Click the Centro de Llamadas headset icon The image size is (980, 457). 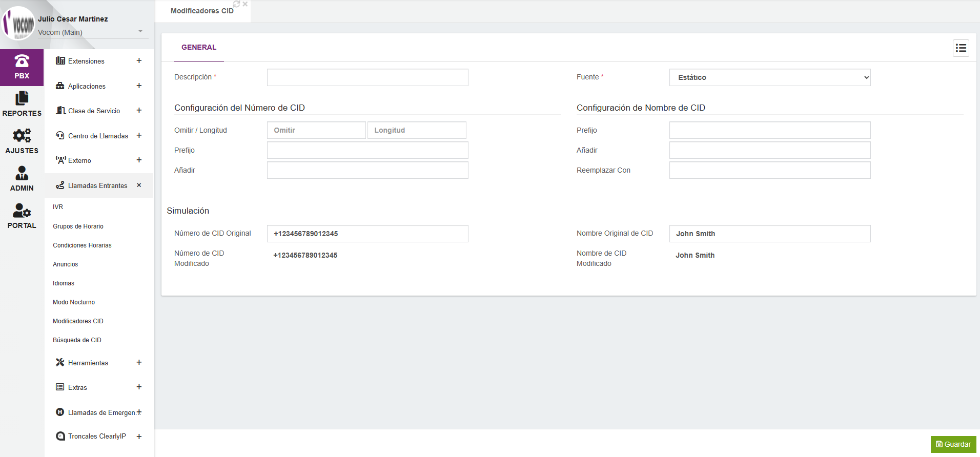click(x=60, y=135)
